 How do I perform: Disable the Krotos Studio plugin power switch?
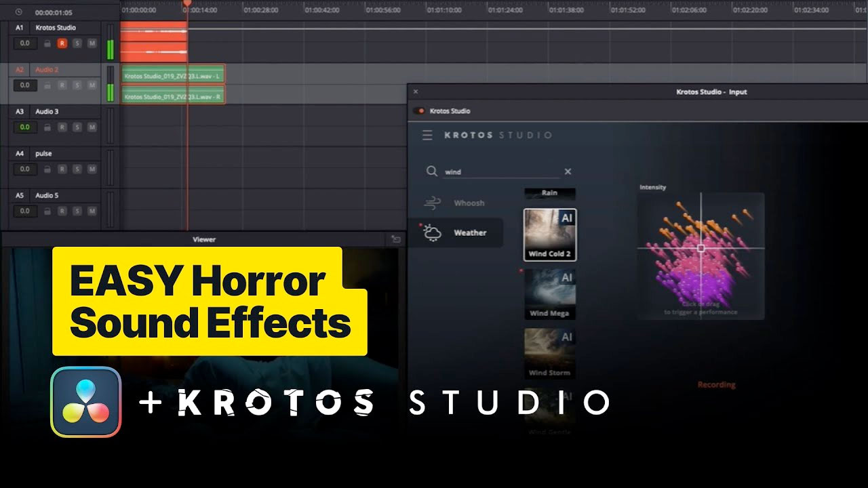(419, 110)
